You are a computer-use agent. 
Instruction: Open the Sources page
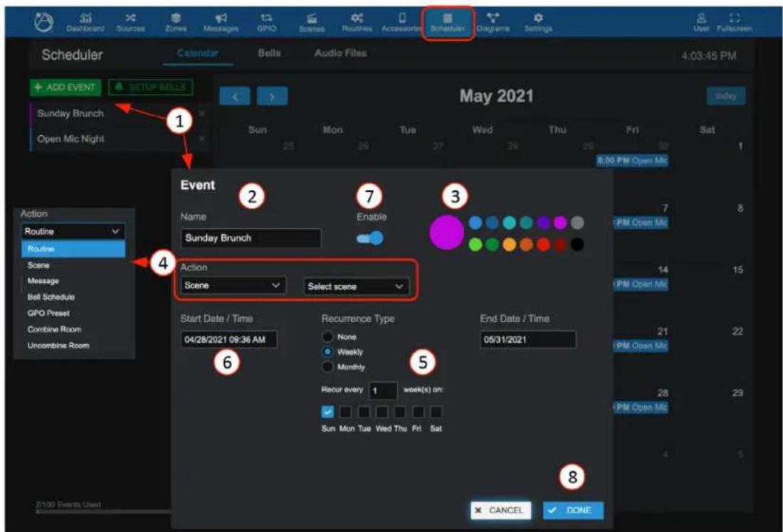130,23
